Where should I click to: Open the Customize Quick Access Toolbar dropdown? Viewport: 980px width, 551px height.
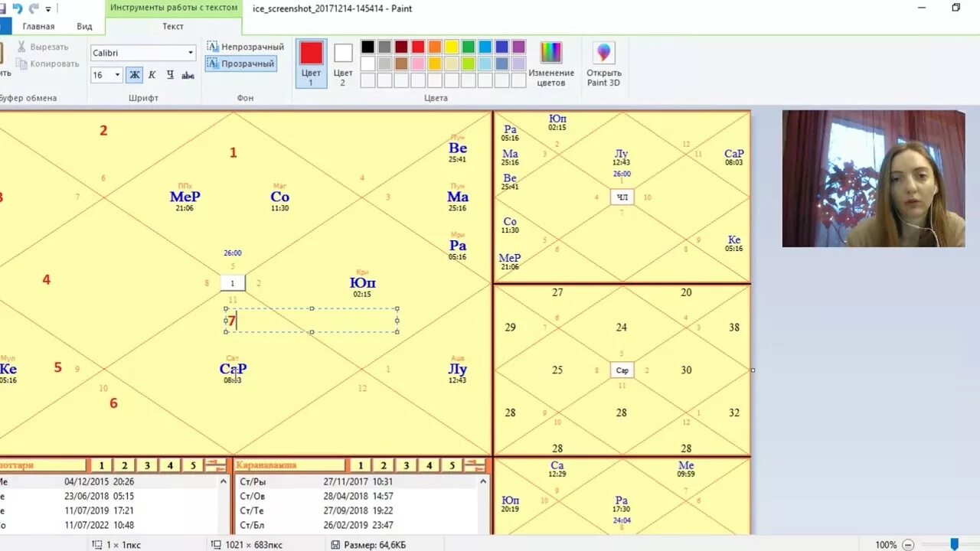[x=48, y=9]
